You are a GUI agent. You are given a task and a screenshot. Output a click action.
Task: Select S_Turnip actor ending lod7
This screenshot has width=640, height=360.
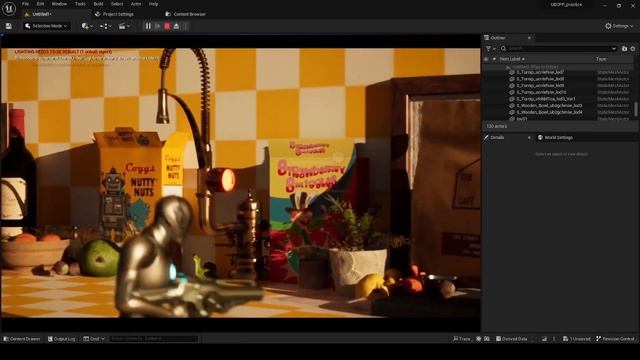click(x=540, y=72)
